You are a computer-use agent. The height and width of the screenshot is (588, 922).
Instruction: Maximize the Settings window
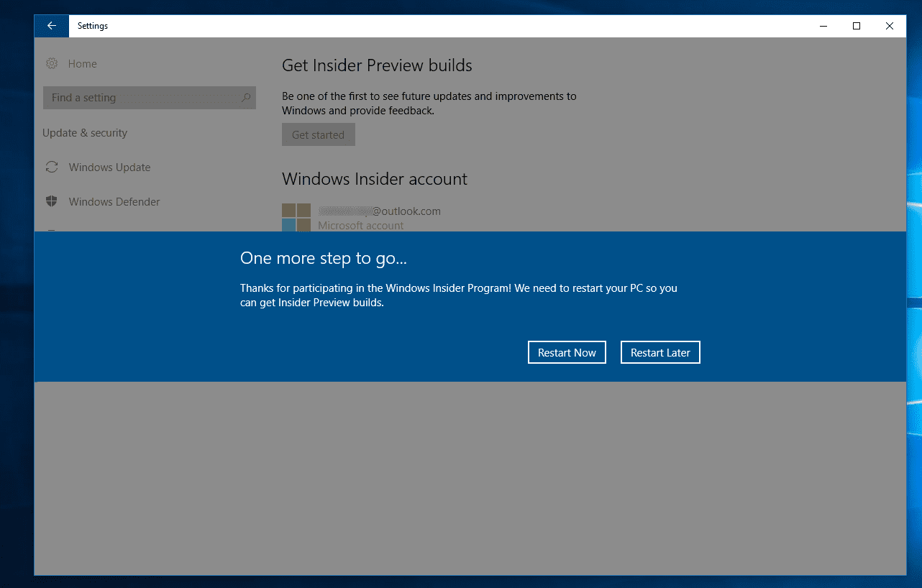(856, 26)
